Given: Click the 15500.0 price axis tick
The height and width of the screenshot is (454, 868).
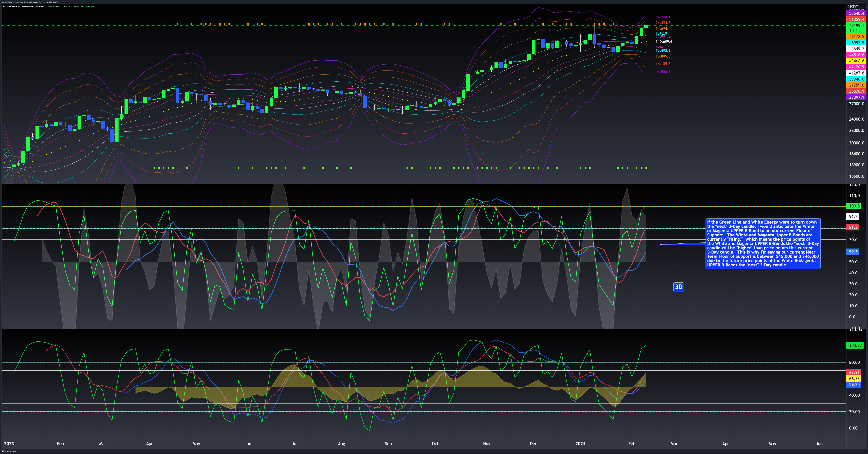Looking at the screenshot, I should [856, 176].
